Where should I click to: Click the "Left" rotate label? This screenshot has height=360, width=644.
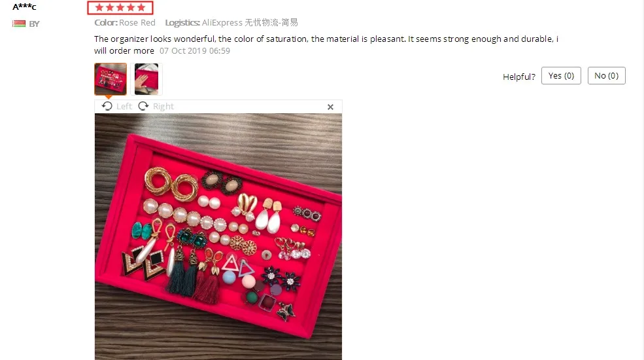(124, 107)
